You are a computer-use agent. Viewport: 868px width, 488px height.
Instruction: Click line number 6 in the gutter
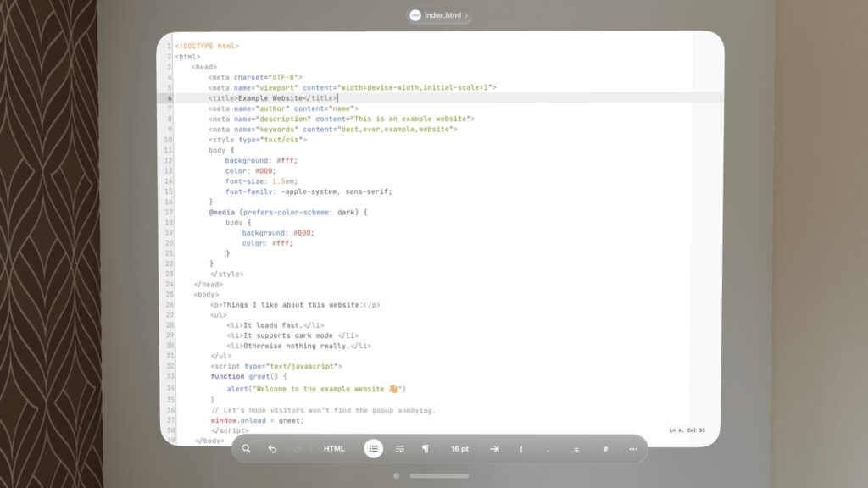pos(170,98)
